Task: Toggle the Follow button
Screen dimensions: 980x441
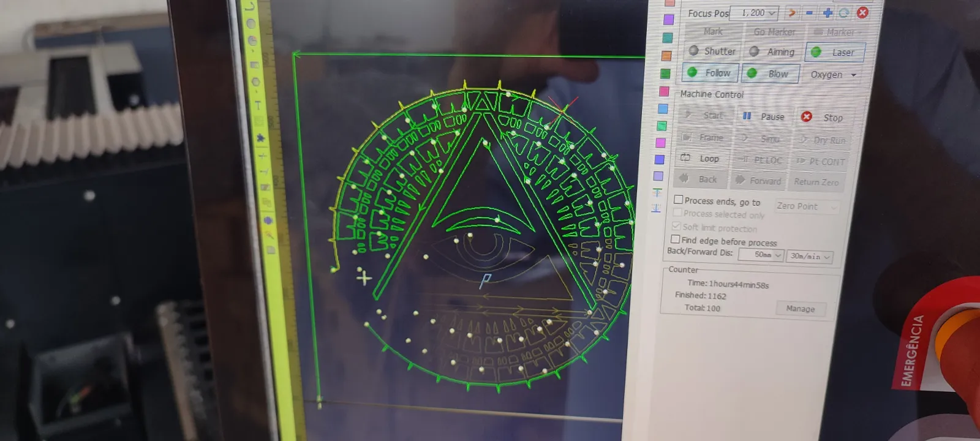Action: coord(710,72)
